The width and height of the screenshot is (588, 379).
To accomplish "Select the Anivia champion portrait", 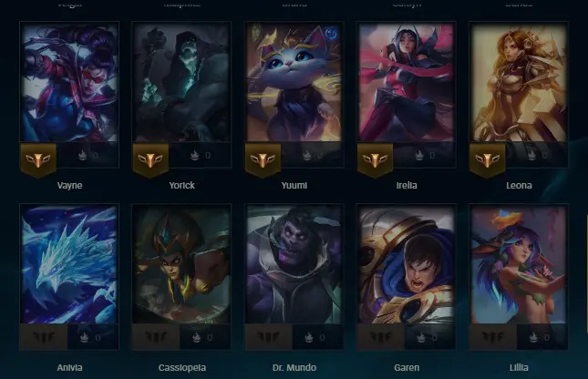I will [x=69, y=264].
